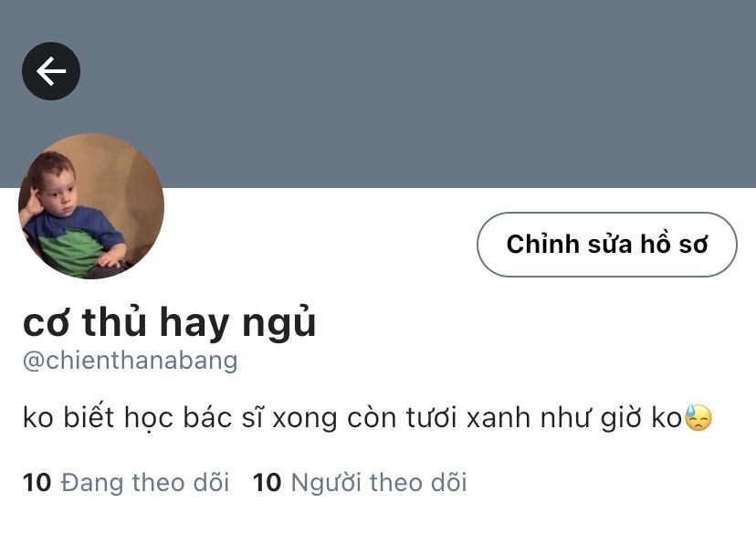The width and height of the screenshot is (756, 534).
Task: Open the round profile picture of the child
Action: pos(91,206)
